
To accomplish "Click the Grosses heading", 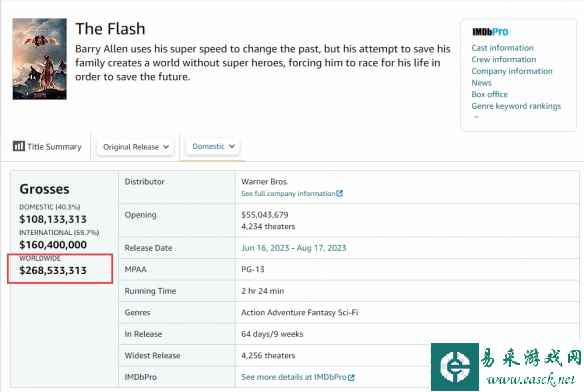I will pos(44,189).
